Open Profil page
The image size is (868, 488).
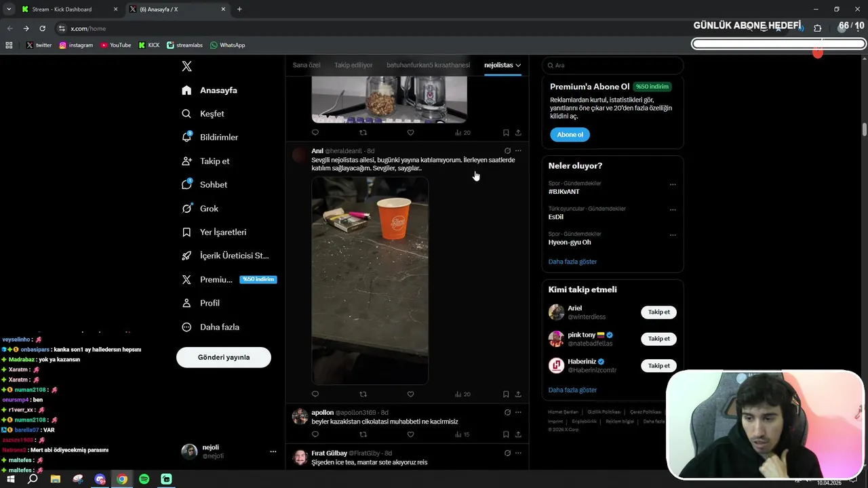(x=200, y=303)
